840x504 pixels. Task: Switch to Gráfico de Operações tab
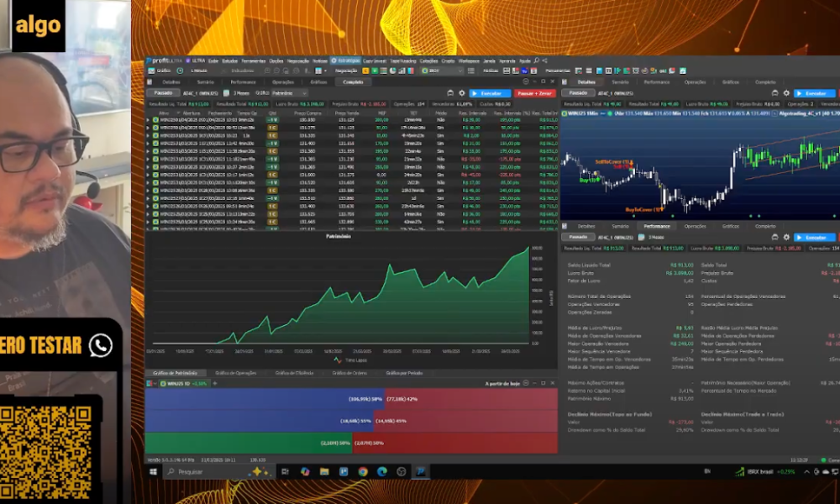(235, 372)
